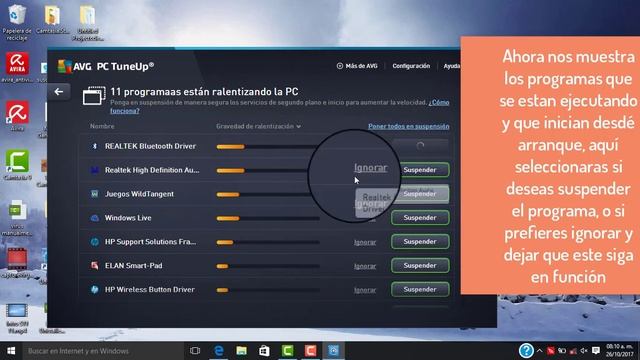Image resolution: width=640 pixels, height=360 pixels.
Task: Open green Camtasia taskbar icon
Action: [287, 351]
